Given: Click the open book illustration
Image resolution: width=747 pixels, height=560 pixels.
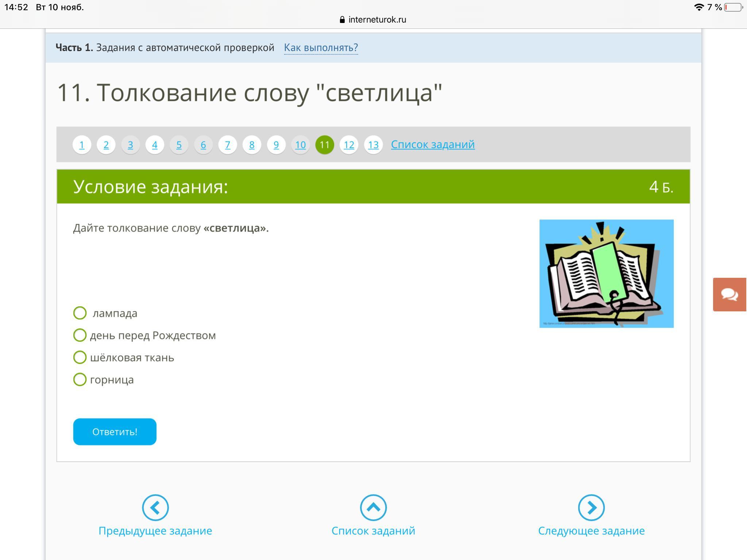Looking at the screenshot, I should tap(606, 273).
